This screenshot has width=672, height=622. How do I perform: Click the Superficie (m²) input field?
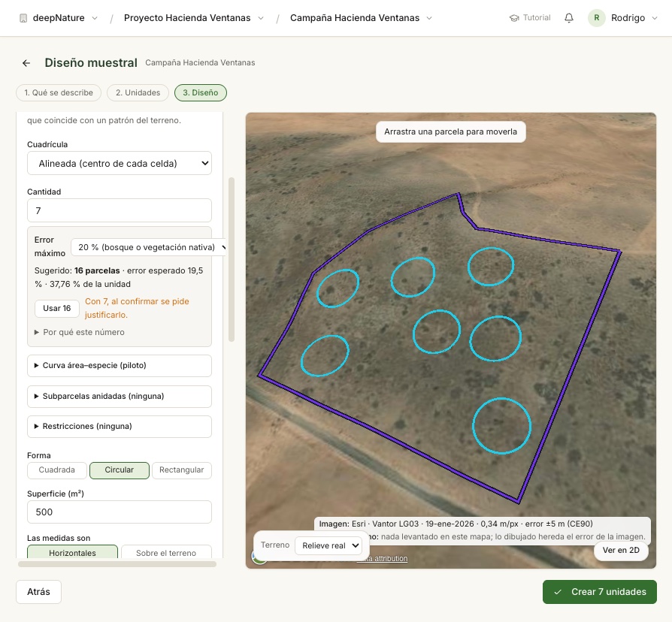tap(120, 512)
